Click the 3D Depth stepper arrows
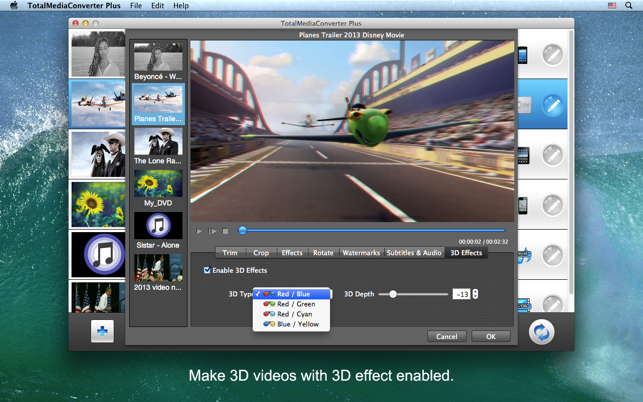 pos(475,294)
